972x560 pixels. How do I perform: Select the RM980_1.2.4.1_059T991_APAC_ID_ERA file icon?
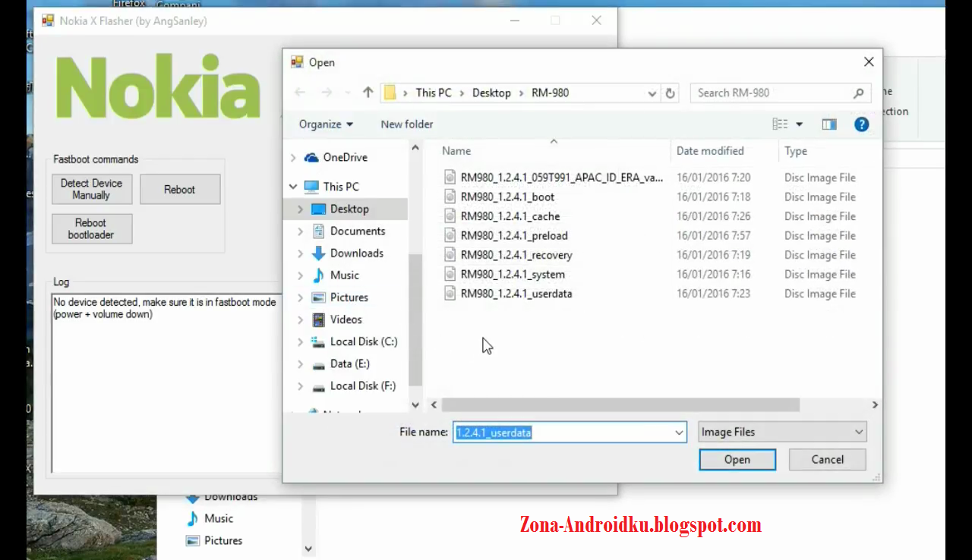pyautogui.click(x=450, y=178)
